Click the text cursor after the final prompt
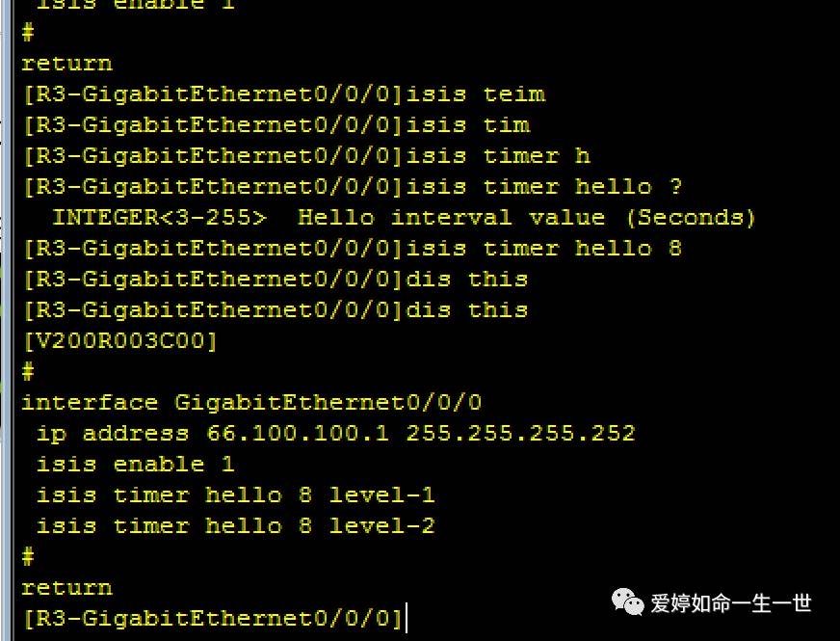 tap(407, 618)
